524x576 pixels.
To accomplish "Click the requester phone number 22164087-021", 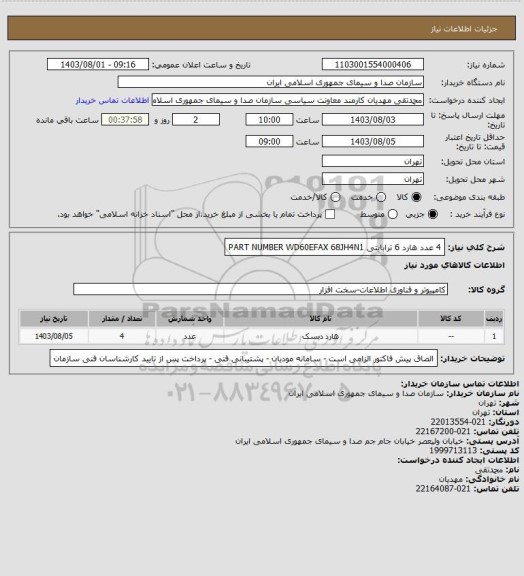I will [x=443, y=489].
